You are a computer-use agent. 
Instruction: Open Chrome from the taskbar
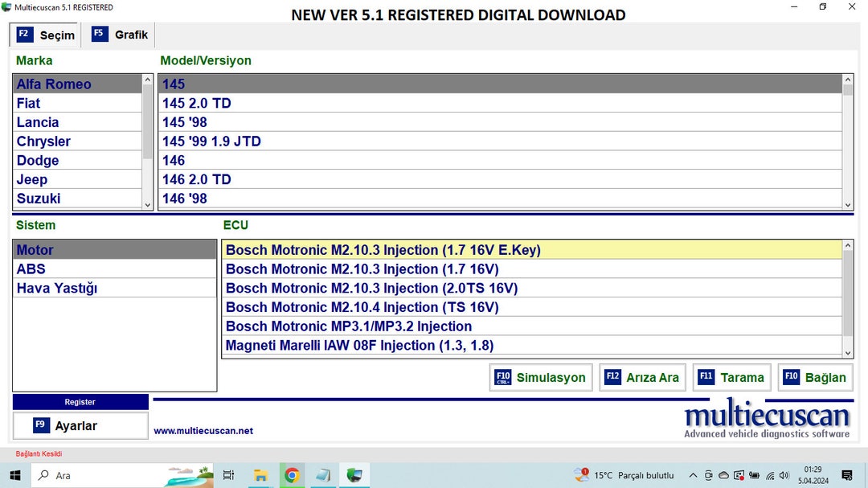292,475
